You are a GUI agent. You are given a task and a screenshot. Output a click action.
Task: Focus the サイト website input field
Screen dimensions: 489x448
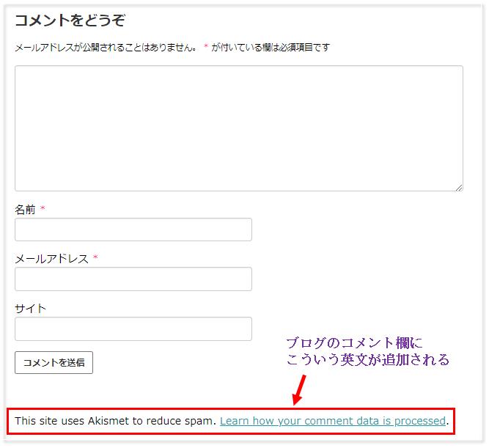tap(133, 328)
